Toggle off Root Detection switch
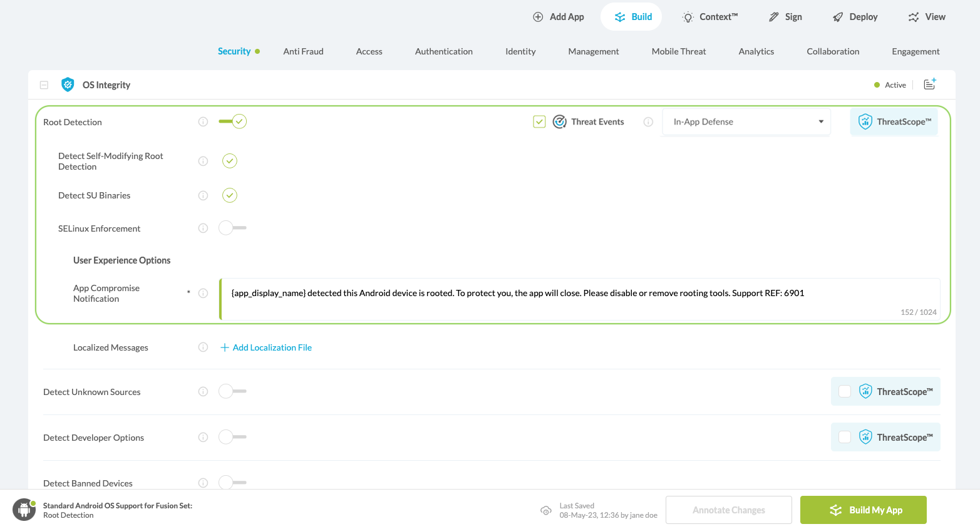Screen dimensions: 980x529 tap(233, 121)
